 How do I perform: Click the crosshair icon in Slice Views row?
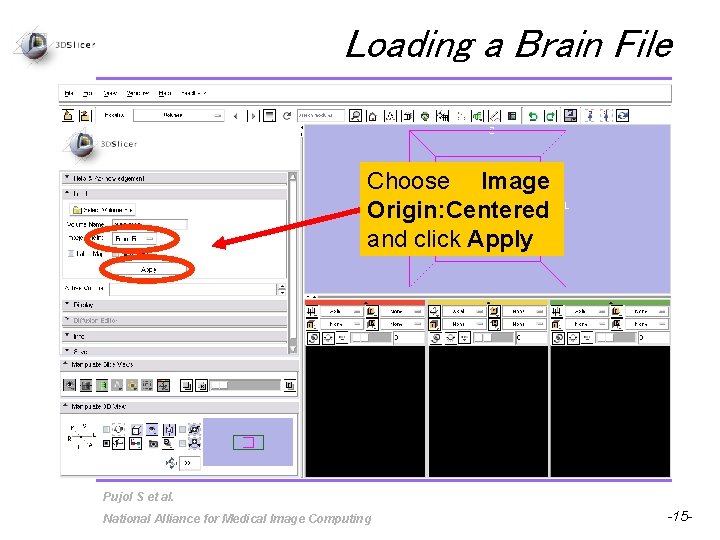(x=163, y=385)
